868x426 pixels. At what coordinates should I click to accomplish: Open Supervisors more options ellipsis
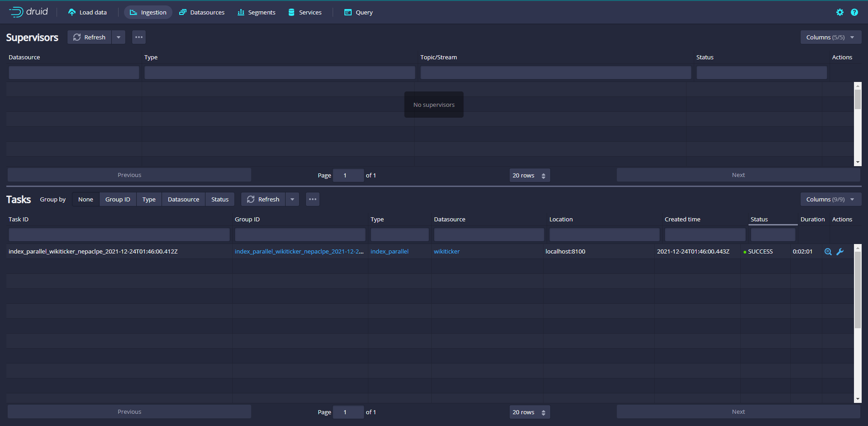pos(139,37)
